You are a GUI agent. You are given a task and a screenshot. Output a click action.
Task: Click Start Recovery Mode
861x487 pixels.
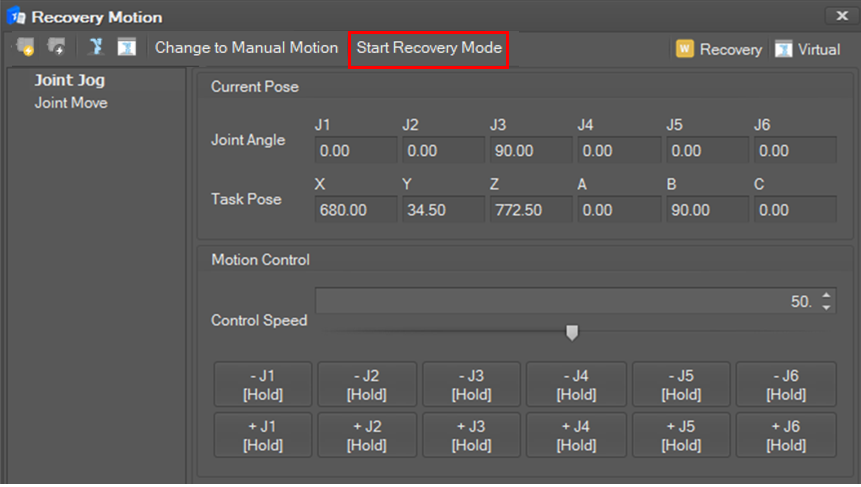429,48
